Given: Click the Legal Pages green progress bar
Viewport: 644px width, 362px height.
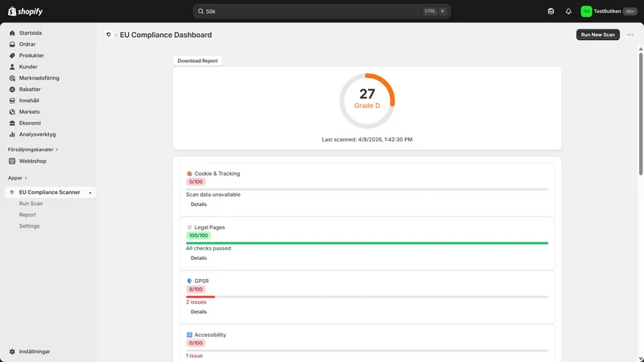Looking at the screenshot, I should [367, 243].
